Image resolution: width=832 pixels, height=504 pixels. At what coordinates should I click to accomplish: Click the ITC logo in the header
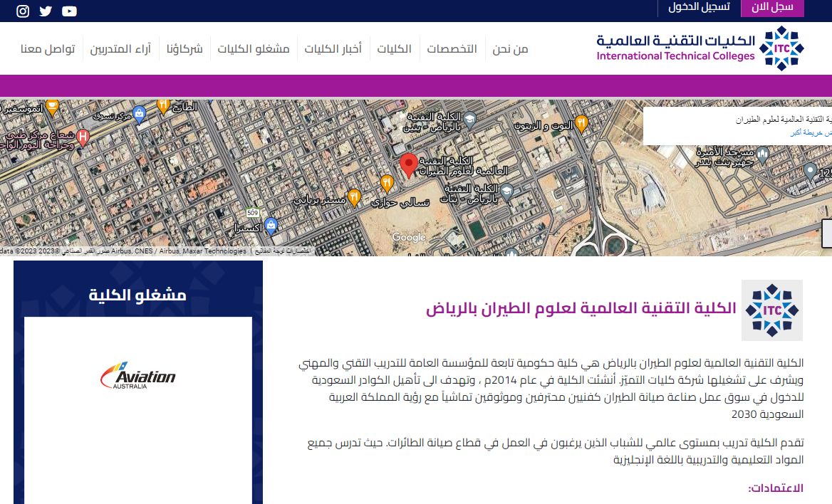point(700,48)
